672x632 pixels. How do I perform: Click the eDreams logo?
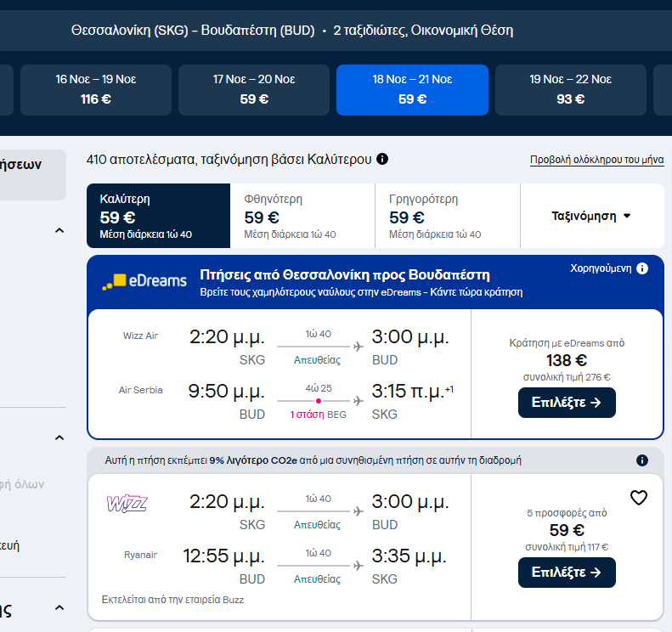click(x=144, y=281)
